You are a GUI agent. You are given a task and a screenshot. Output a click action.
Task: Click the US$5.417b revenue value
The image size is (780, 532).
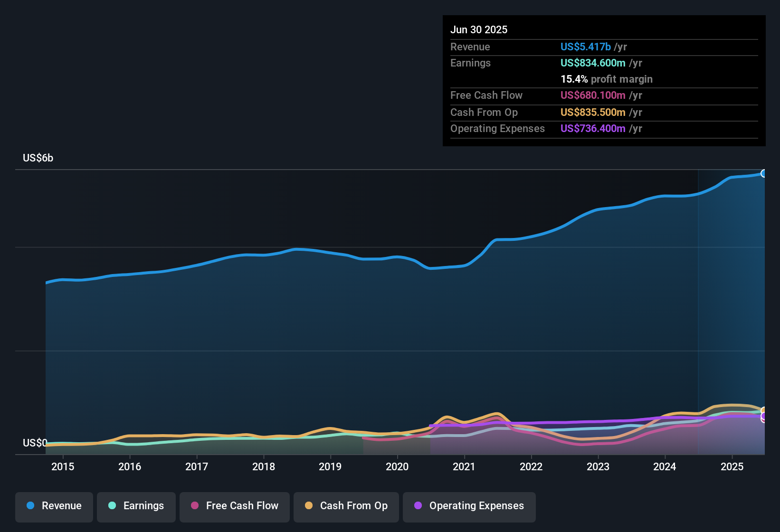pyautogui.click(x=586, y=47)
